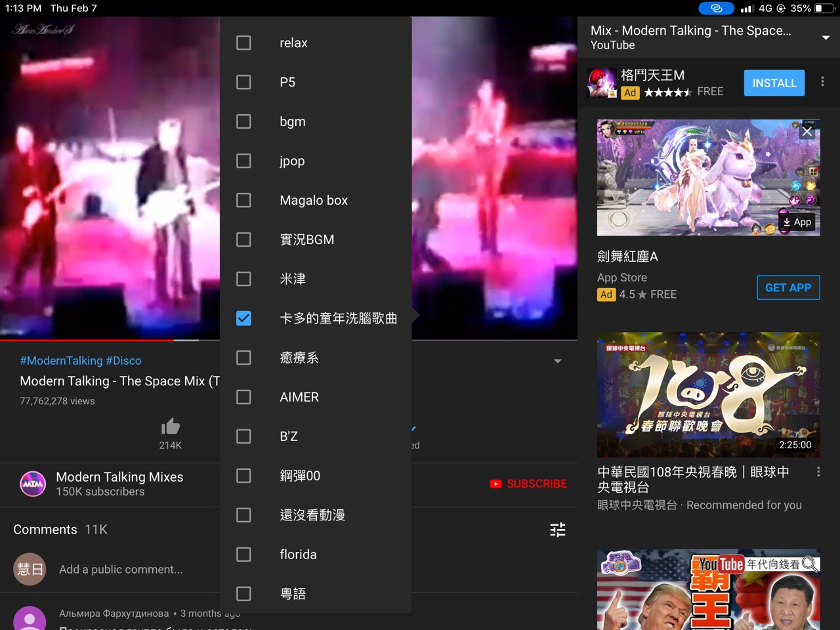Image resolution: width=840 pixels, height=630 pixels.
Task: Subscribe to Modern Talking Mixes
Action: pyautogui.click(x=528, y=484)
